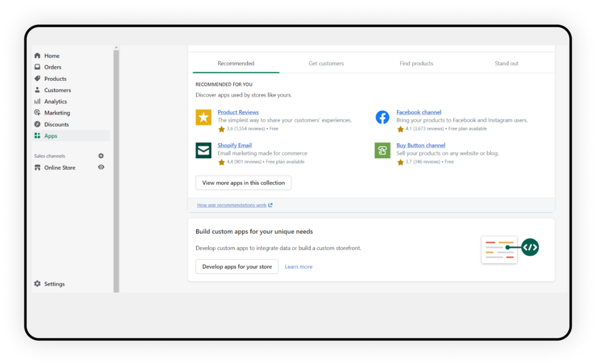Click the sidebar scrollbar up arrow

[x=116, y=48]
